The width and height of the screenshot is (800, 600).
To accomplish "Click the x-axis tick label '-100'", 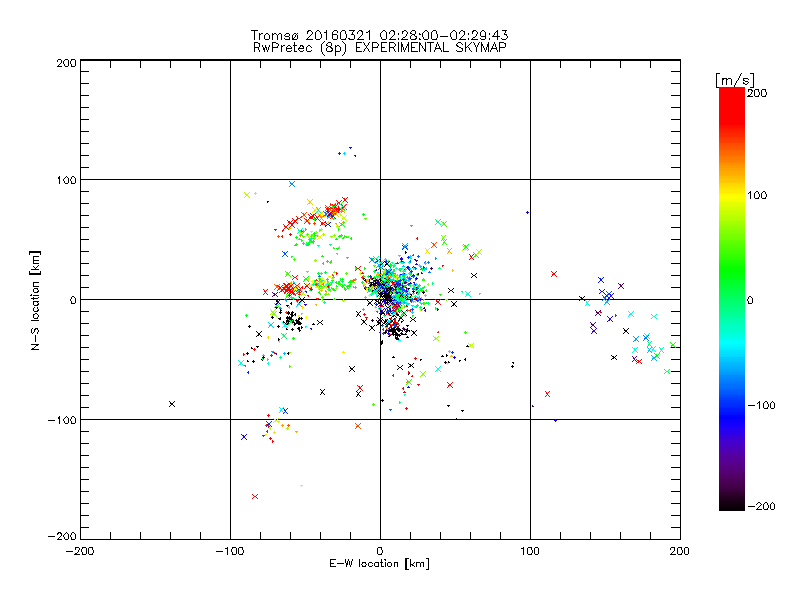I will 230,551.
